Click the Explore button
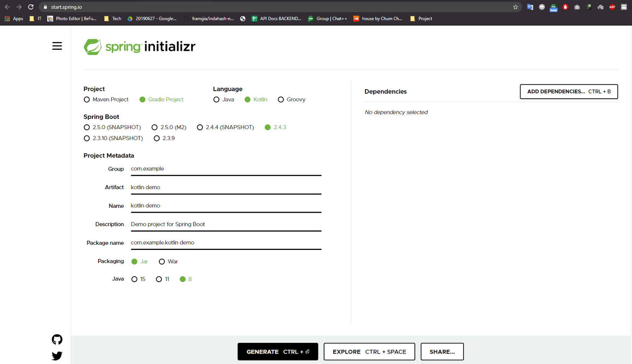Viewport: 632px width, 364px height. [x=369, y=352]
